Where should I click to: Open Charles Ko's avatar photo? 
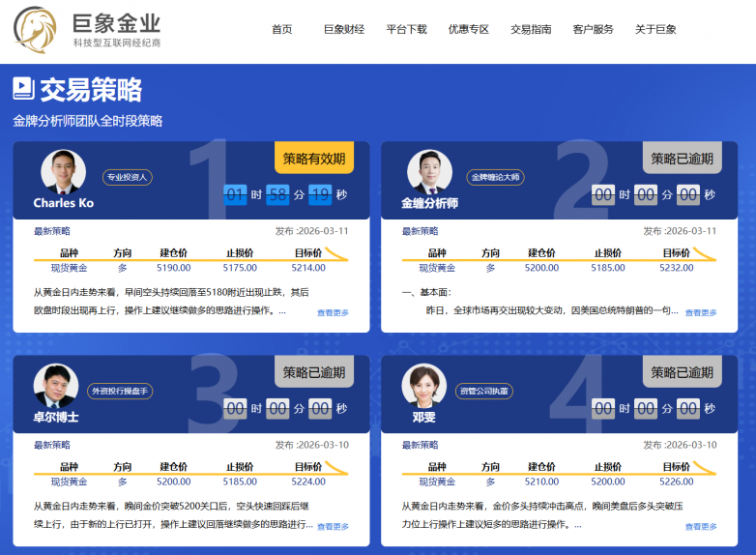pos(63,172)
